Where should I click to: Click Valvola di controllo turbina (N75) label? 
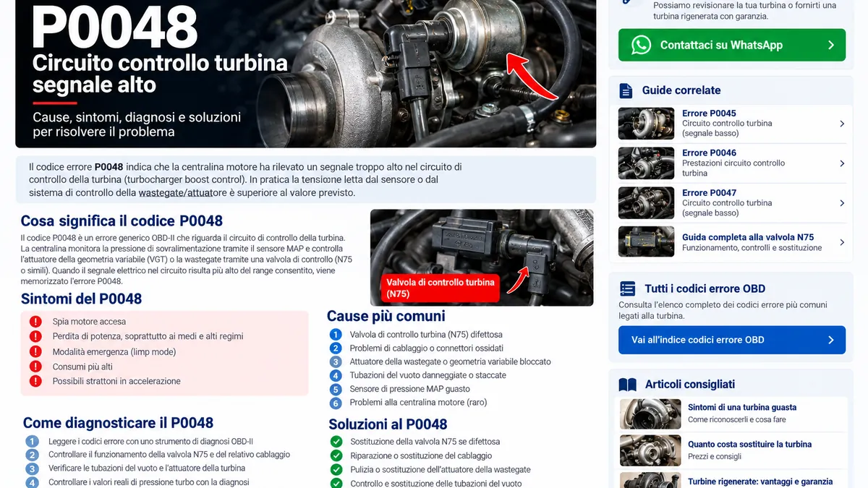441,288
